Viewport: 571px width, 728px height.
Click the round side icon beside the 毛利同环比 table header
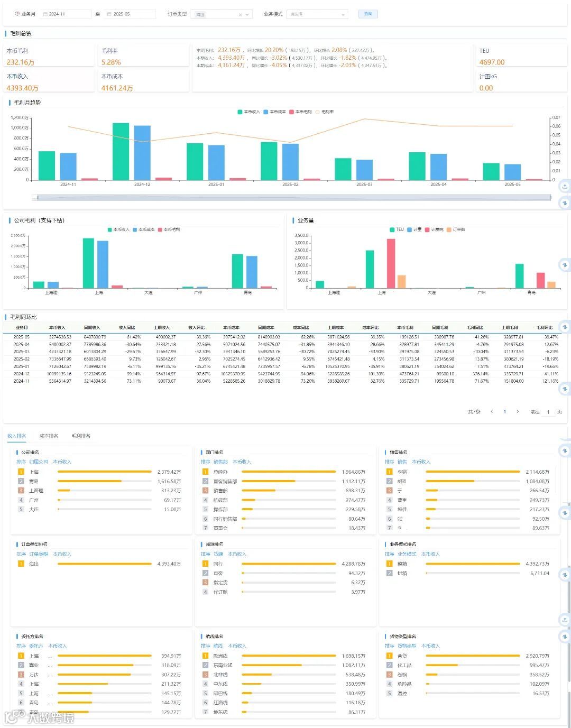tap(565, 327)
